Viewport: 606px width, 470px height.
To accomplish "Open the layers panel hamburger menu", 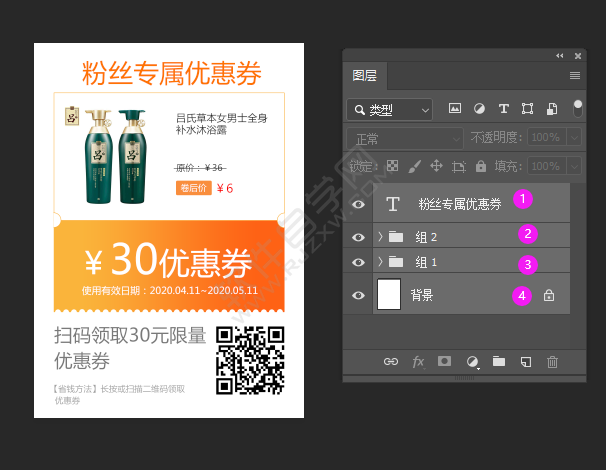I will point(575,75).
